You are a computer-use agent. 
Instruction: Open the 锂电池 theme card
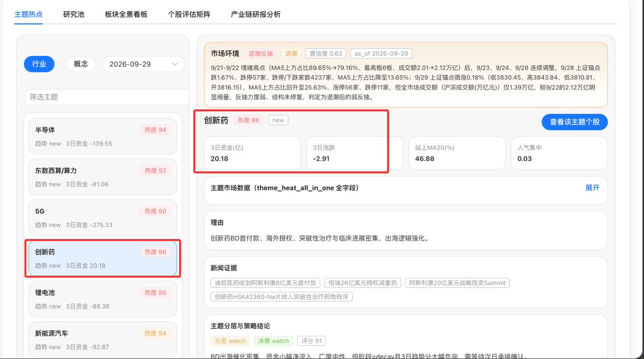[x=103, y=299]
